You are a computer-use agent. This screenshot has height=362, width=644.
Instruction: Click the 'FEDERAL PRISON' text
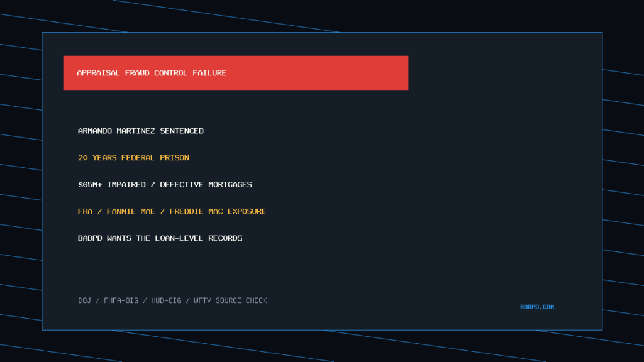click(155, 158)
